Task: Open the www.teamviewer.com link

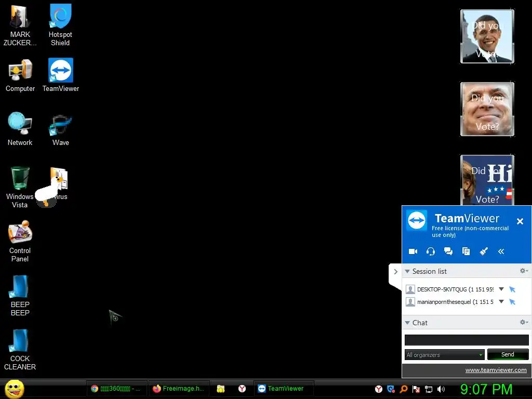Action: point(496,370)
